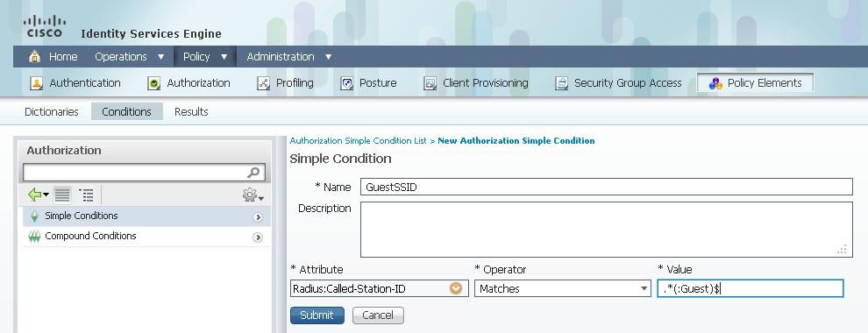The height and width of the screenshot is (333, 868).
Task: Click the Authentication tab icon
Action: pos(37,83)
